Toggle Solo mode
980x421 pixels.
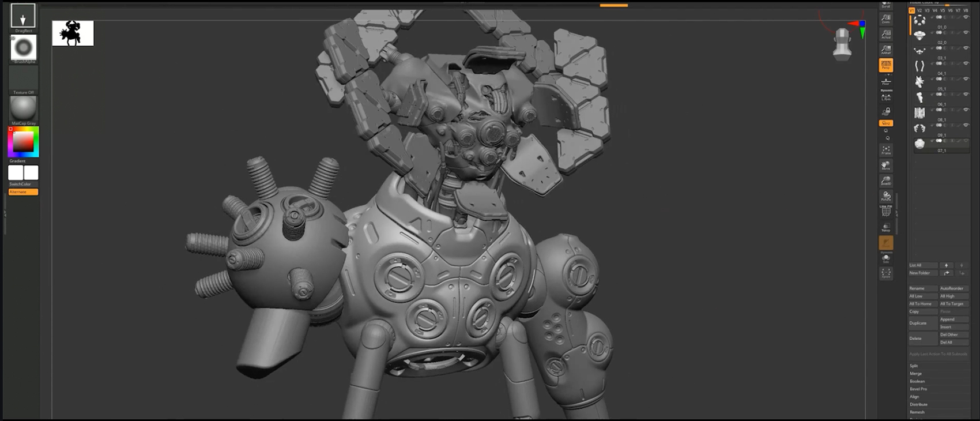tap(886, 259)
